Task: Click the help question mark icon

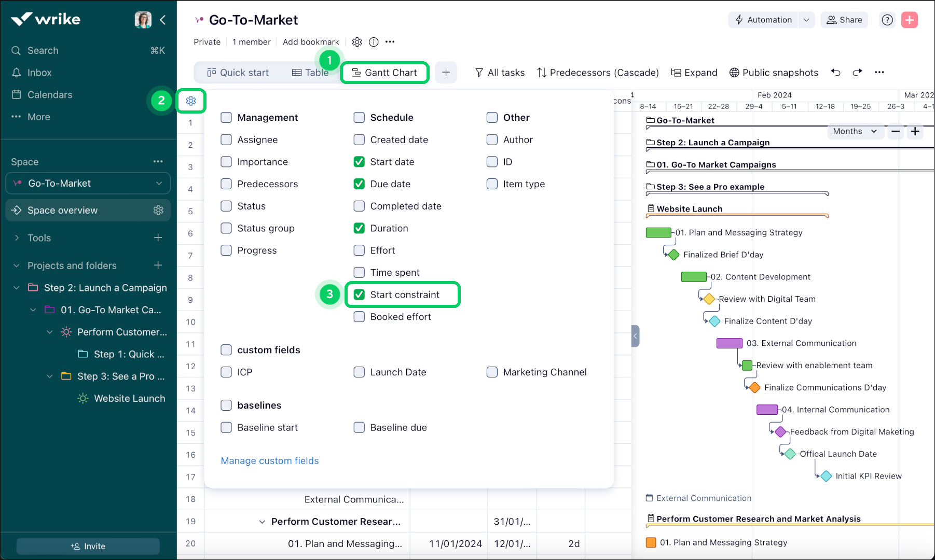Action: 887,20
